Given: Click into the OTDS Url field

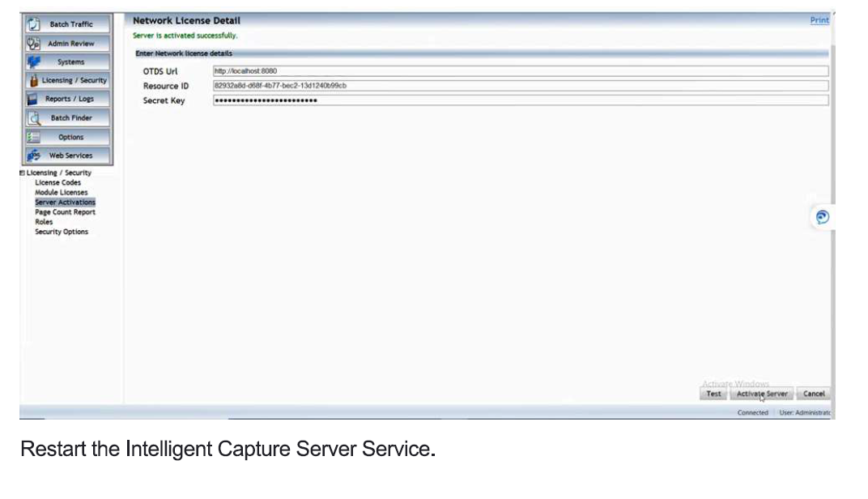Looking at the screenshot, I should (520, 71).
